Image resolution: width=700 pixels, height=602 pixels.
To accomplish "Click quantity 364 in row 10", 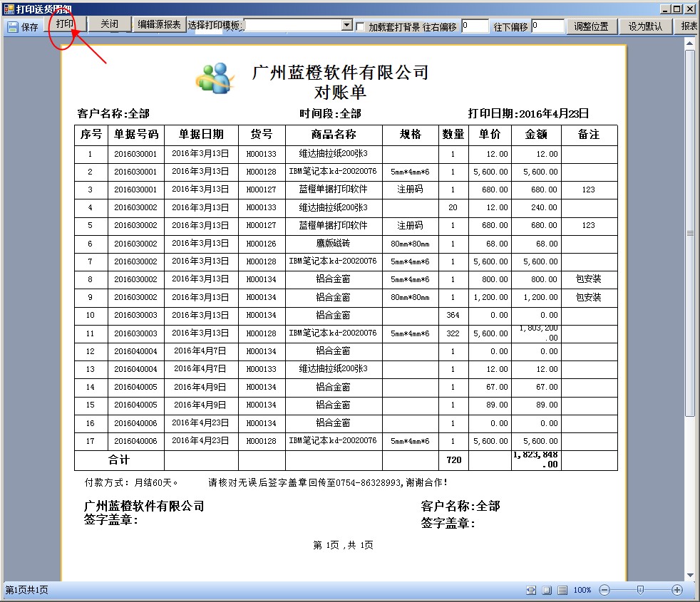I will pos(453,316).
